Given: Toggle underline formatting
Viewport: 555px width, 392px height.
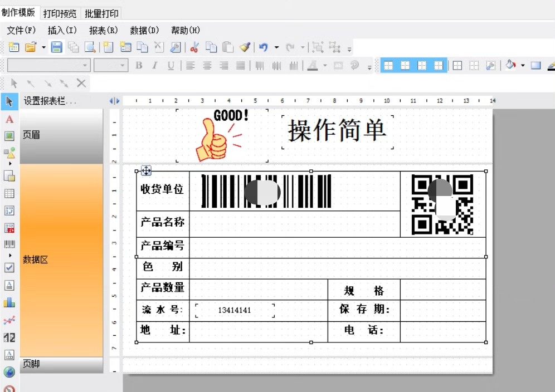Looking at the screenshot, I should click(x=171, y=66).
